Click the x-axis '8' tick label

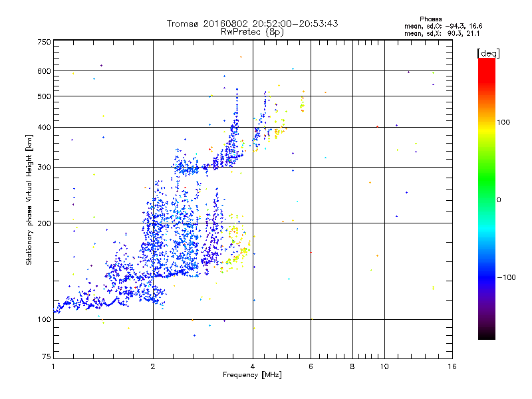(x=352, y=366)
